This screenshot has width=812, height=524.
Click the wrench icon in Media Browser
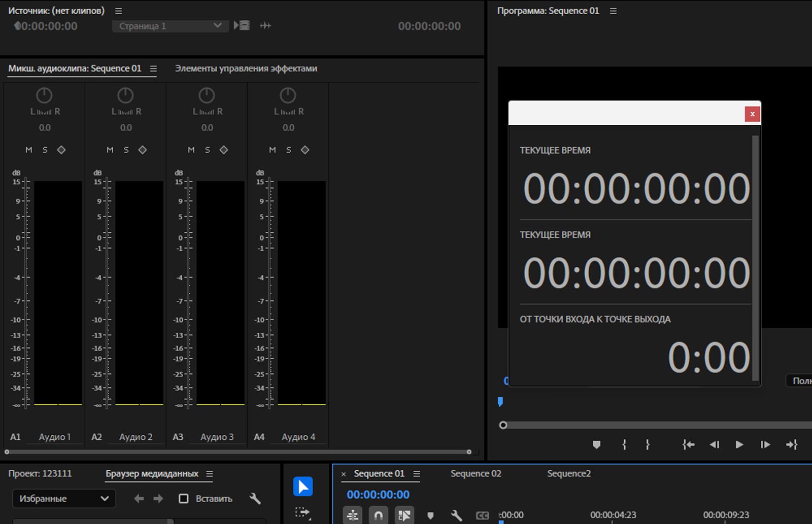tap(255, 499)
